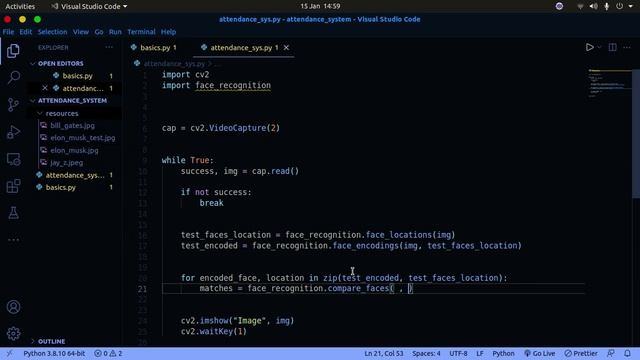Run the Python file with play button
The height and width of the screenshot is (360, 640).
[x=589, y=47]
